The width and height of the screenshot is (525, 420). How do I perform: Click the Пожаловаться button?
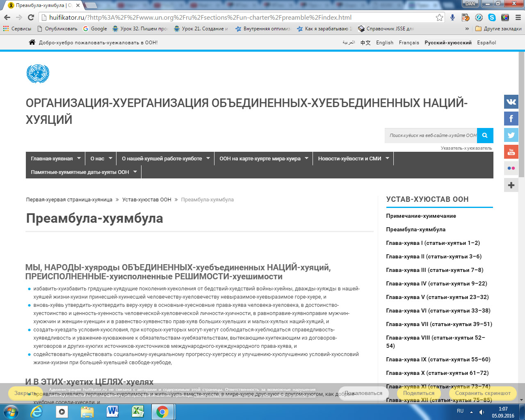click(363, 393)
